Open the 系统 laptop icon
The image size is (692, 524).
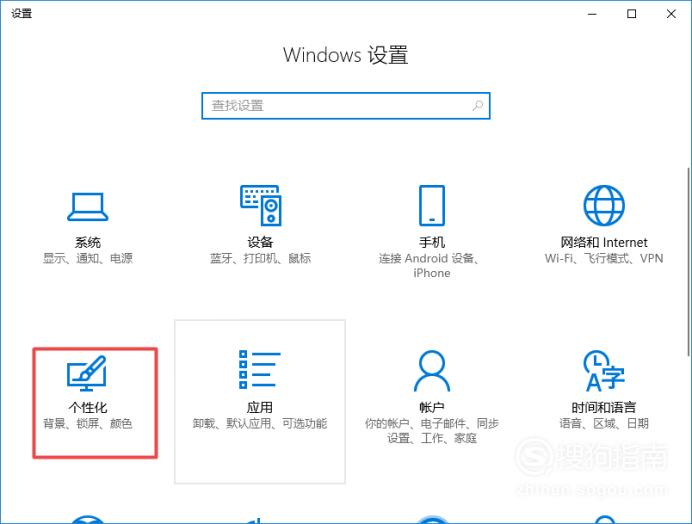click(87, 207)
